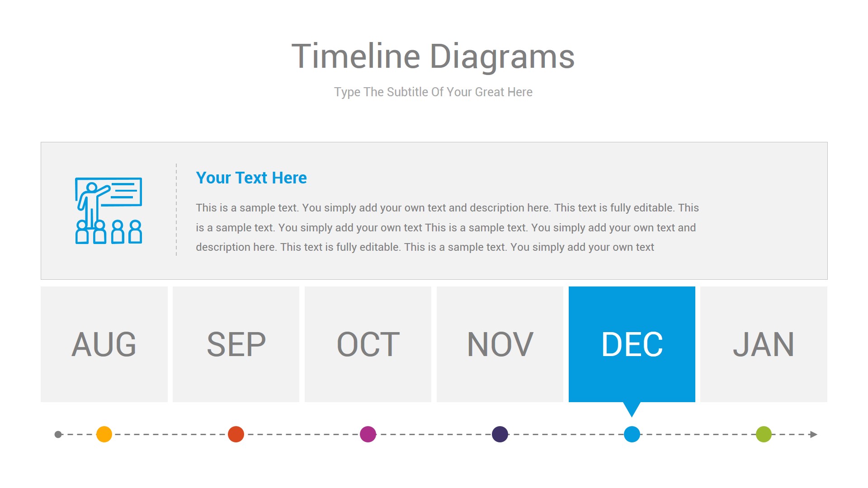868x488 pixels.
Task: Click the blue pointer triangle below DEC
Action: click(x=632, y=408)
